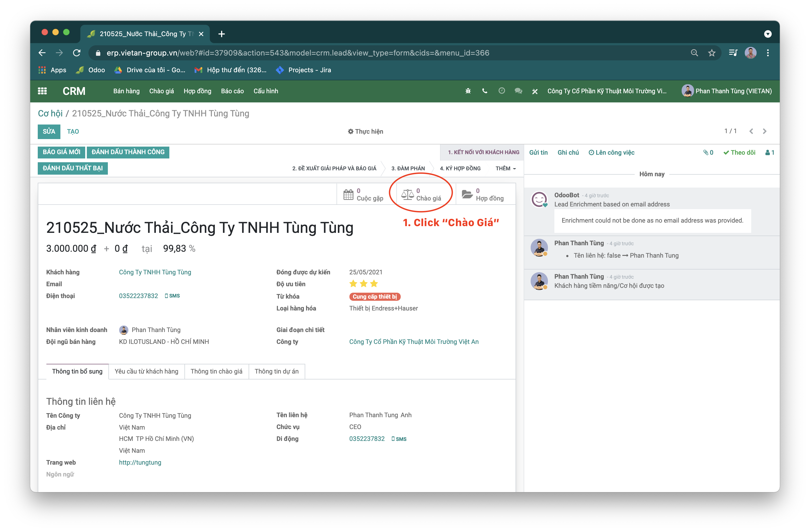Open the Chào giá scales stat button
The width and height of the screenshot is (810, 532).
[x=421, y=195]
